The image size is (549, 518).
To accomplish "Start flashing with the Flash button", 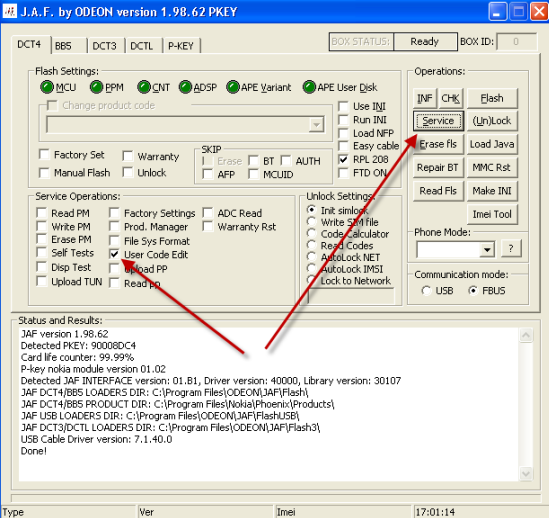I will (x=492, y=98).
